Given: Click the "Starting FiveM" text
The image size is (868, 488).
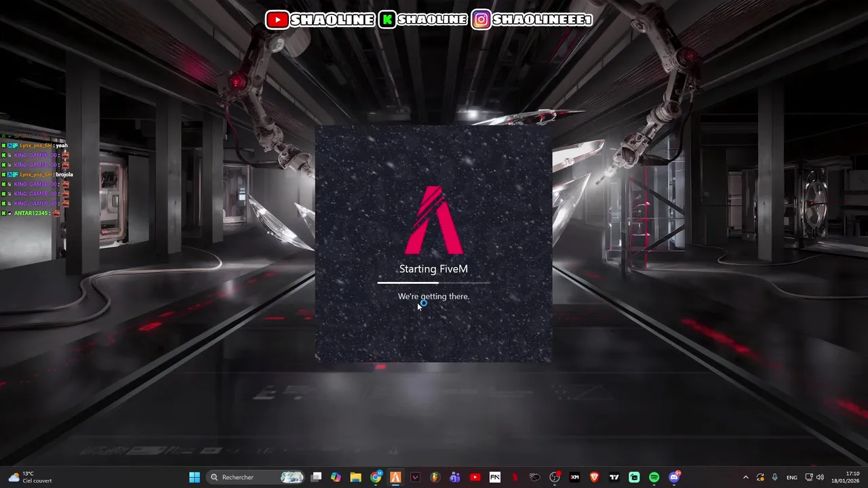Looking at the screenshot, I should coord(433,269).
